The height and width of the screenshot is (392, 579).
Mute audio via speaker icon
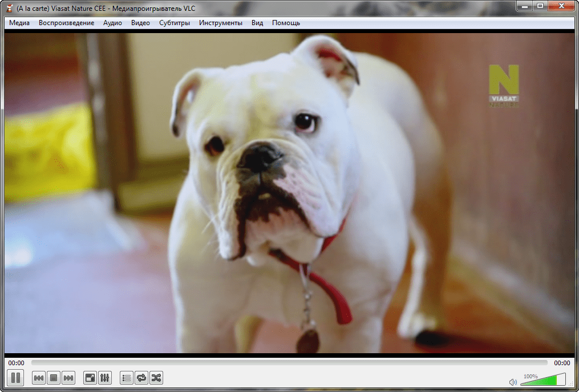pos(513,382)
